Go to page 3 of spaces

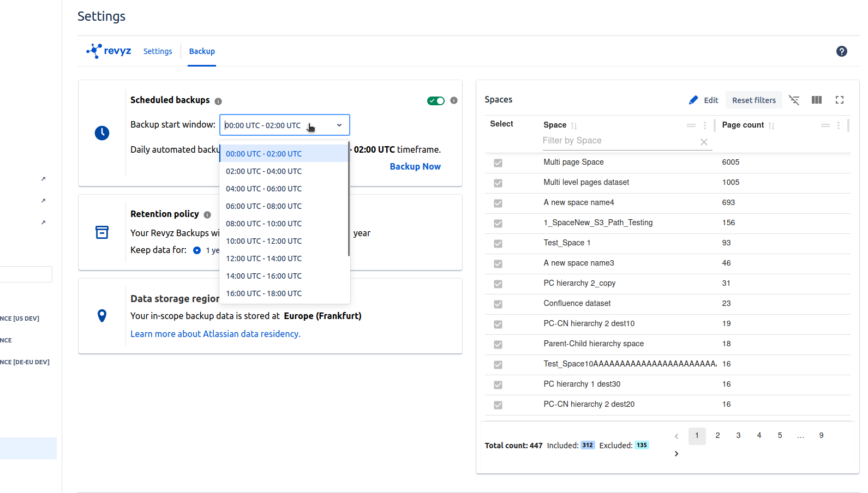coord(738,436)
